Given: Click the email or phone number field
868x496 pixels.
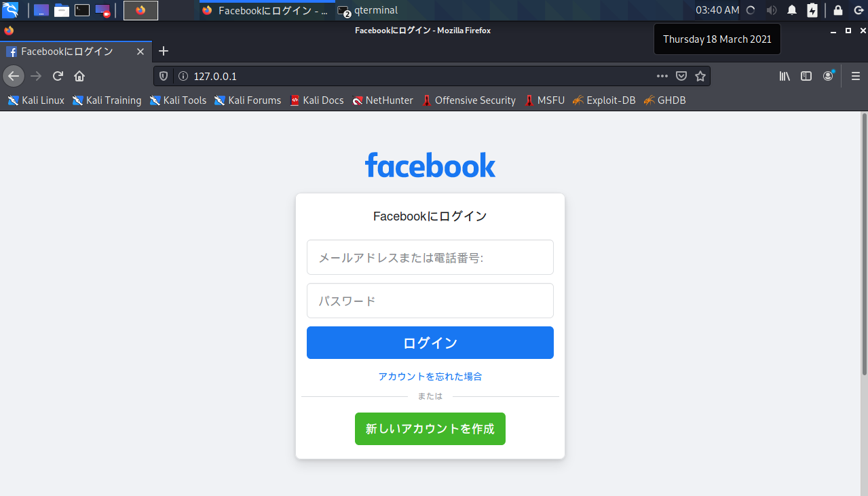Looking at the screenshot, I should [430, 257].
